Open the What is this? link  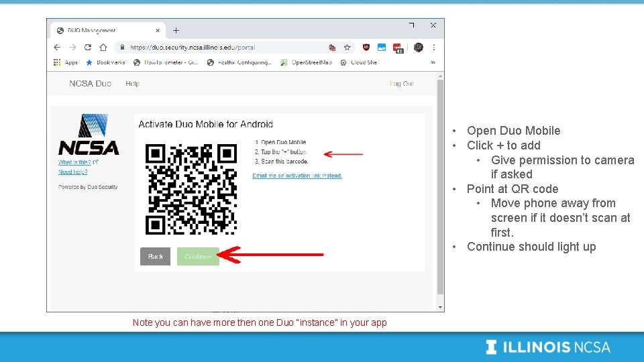coord(78,162)
